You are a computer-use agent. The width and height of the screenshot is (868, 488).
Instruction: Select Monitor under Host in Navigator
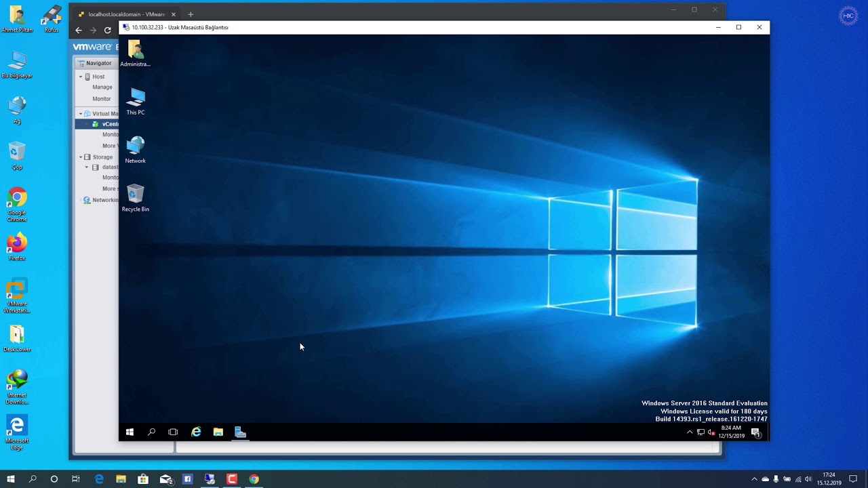[102, 99]
